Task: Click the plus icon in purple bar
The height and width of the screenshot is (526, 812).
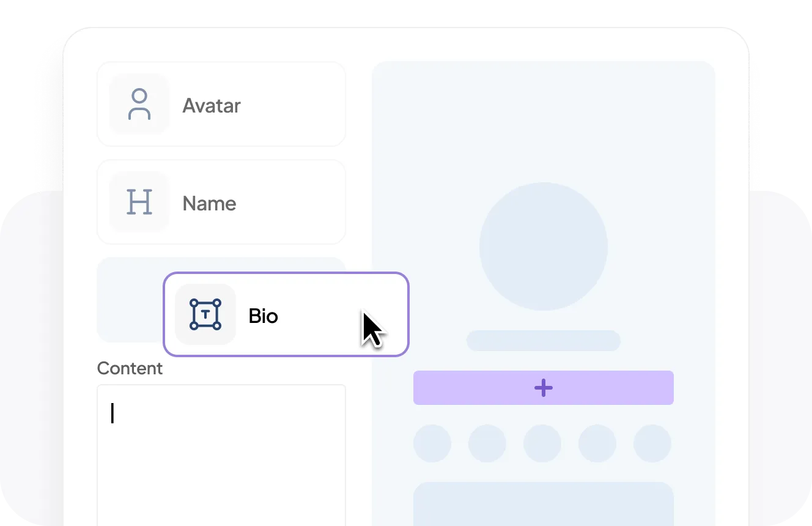Action: click(543, 388)
